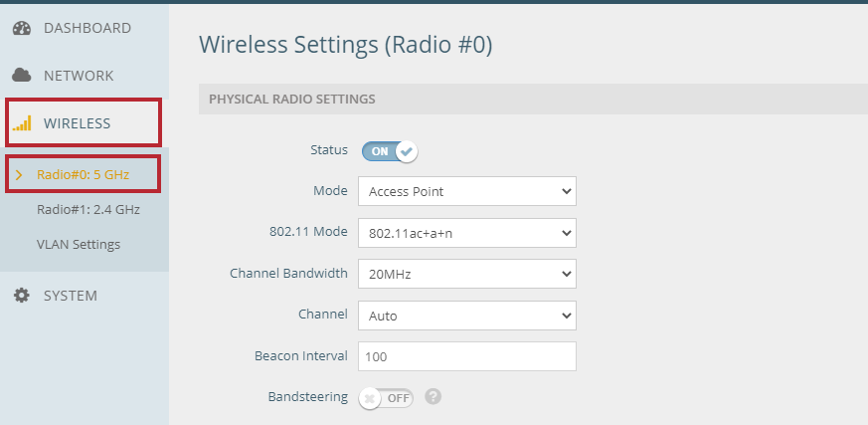Open the Channel dropdown set to Auto

click(x=466, y=316)
